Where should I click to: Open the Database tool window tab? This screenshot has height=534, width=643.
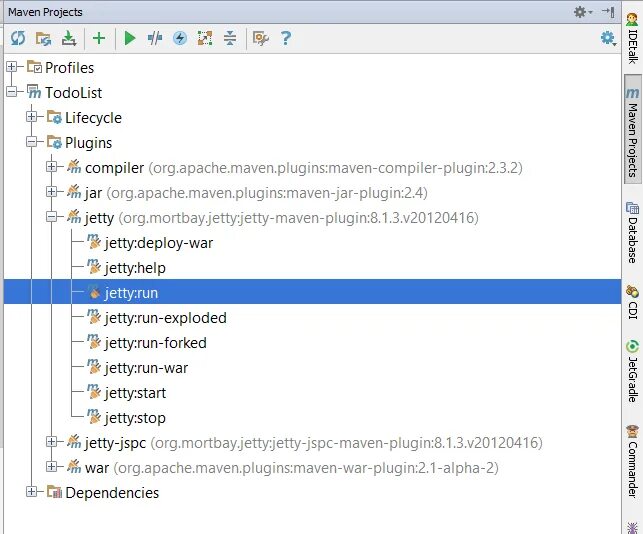pyautogui.click(x=633, y=233)
